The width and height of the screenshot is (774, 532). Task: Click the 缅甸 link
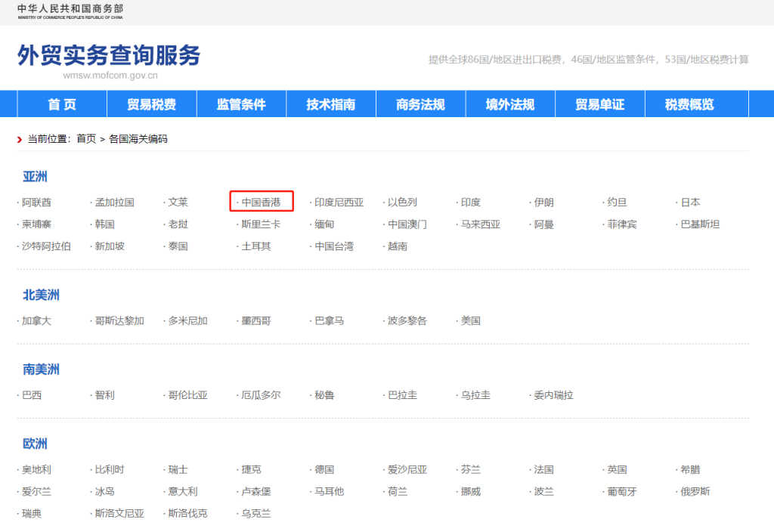(x=324, y=224)
